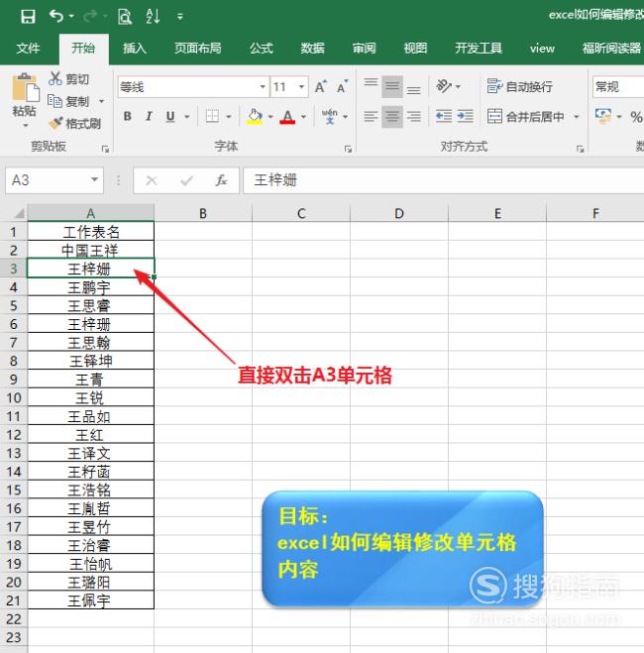The height and width of the screenshot is (653, 644).
Task: Toggle Underline formatting
Action: point(170,116)
